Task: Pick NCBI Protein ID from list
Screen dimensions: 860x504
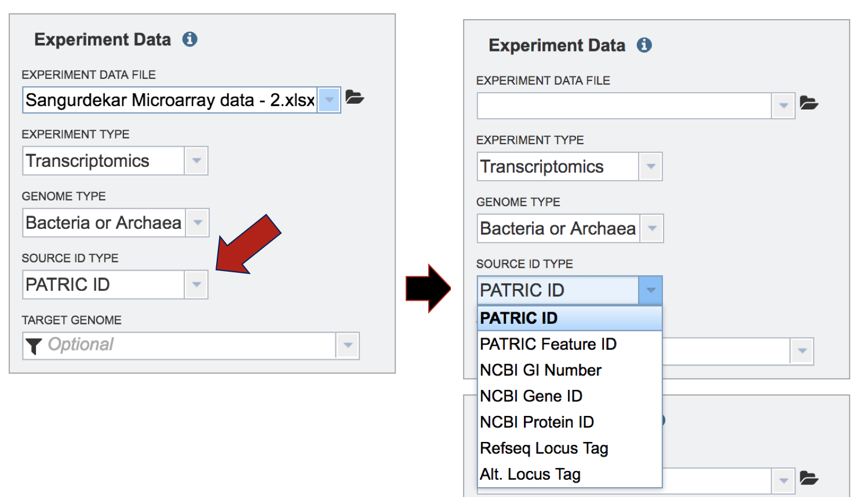Action: [x=537, y=422]
